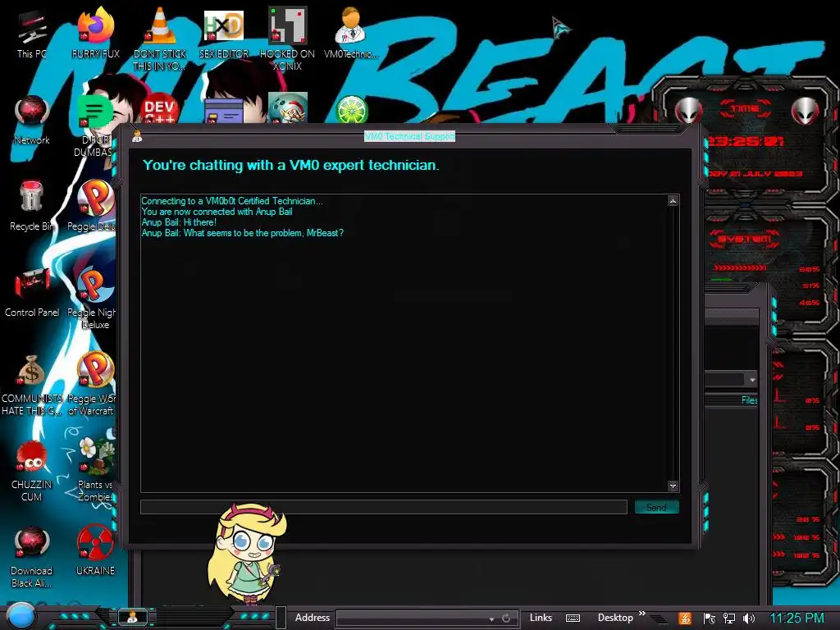
Task: Open the HOOKED ON XONIX desktop icon
Action: tap(287, 39)
